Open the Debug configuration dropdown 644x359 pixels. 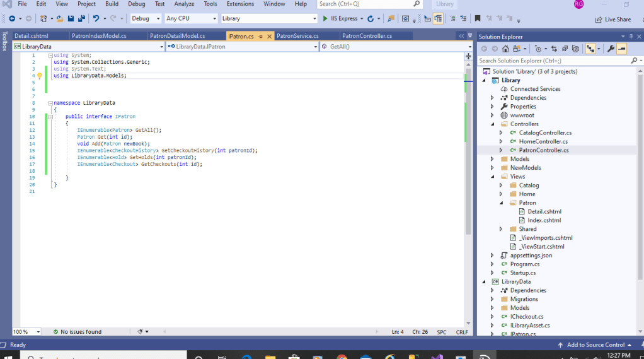coord(145,19)
